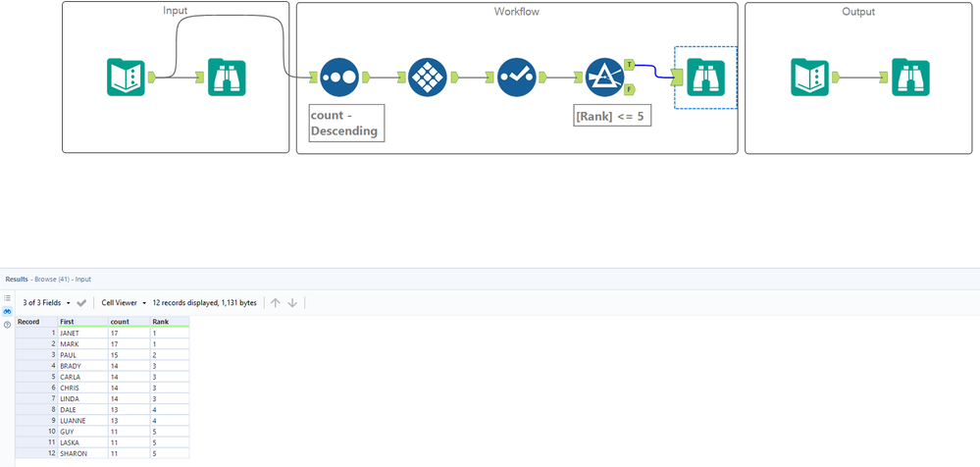Select the CARLA cell
Screen dimensions: 980x467
tap(82, 377)
